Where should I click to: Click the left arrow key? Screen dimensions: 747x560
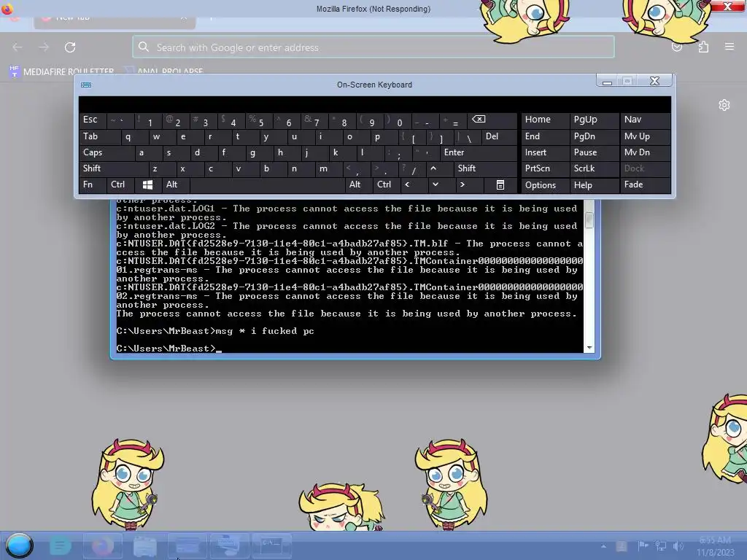(414, 184)
